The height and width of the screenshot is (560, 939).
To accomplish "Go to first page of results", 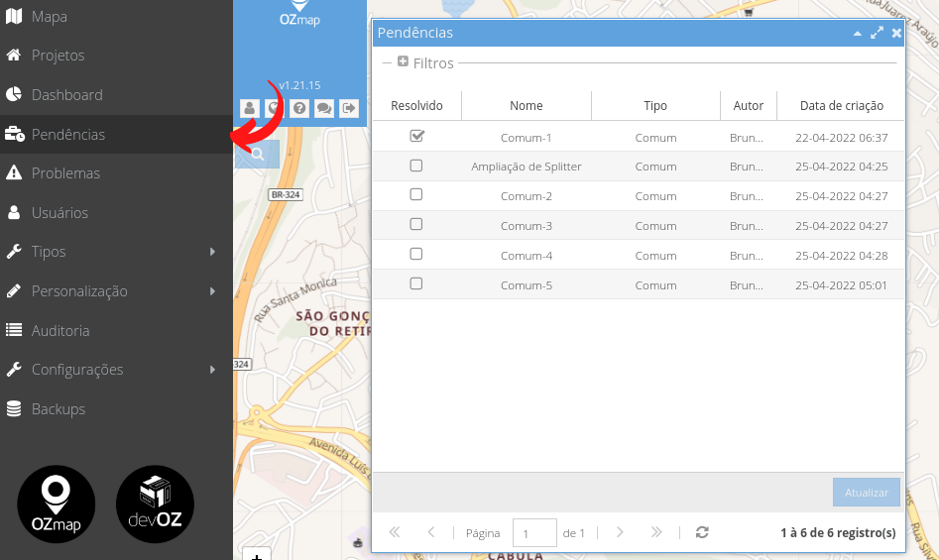I will [x=394, y=532].
